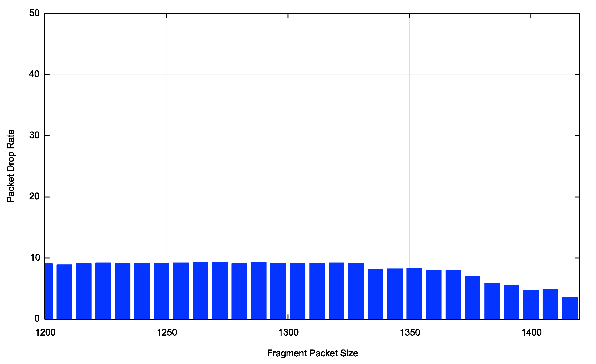Select the bar crossing the 1350 gridline
596x364 pixels.
414,294
